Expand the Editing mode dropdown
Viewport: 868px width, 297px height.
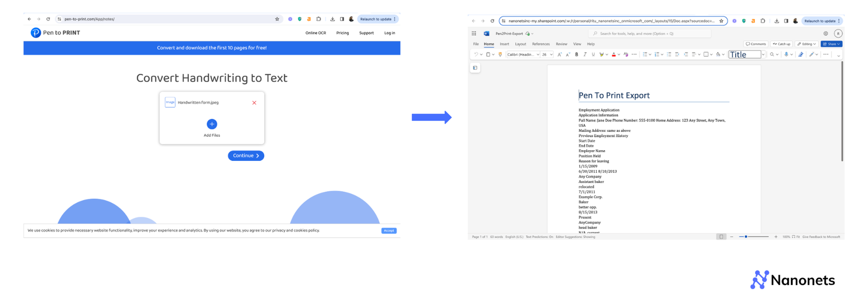[x=806, y=44]
